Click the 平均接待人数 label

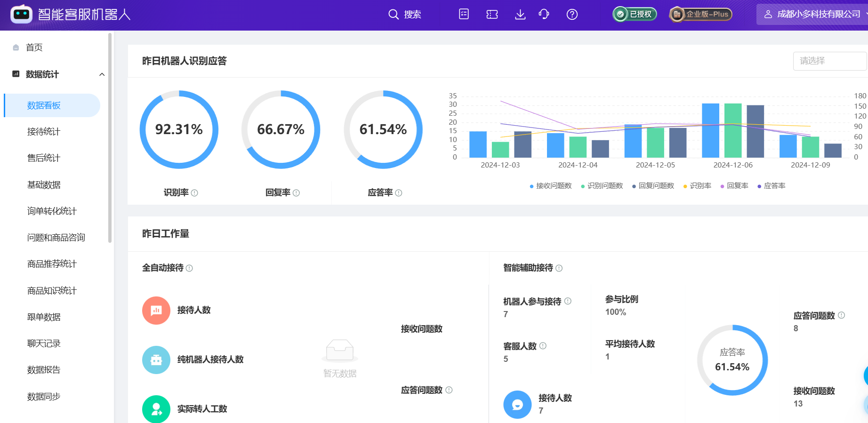(x=630, y=344)
